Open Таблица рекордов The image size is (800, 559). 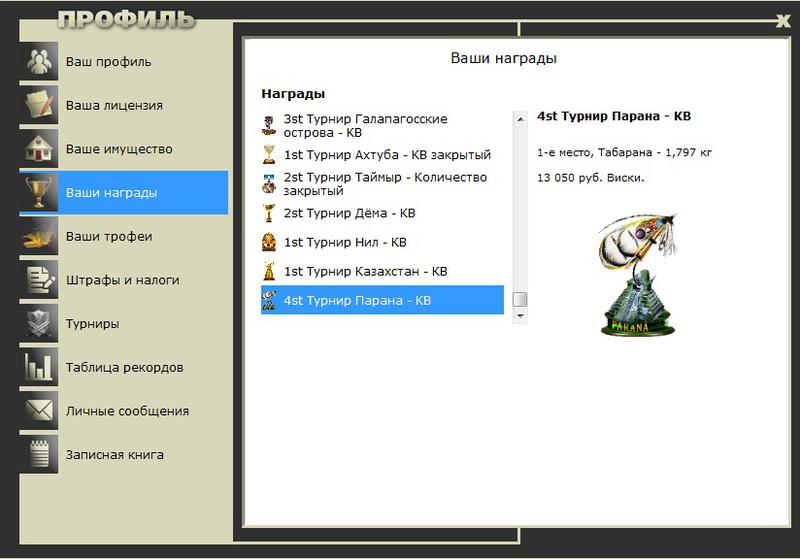tap(123, 367)
